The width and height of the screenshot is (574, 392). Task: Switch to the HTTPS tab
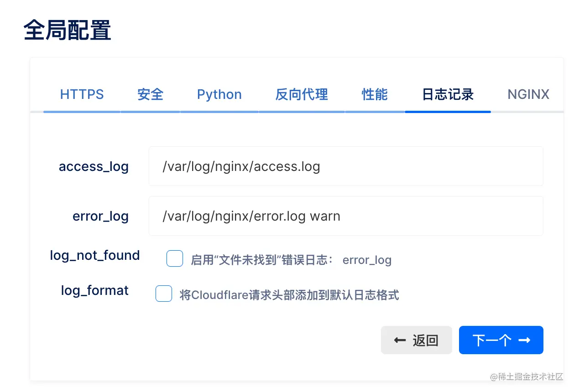pos(82,94)
